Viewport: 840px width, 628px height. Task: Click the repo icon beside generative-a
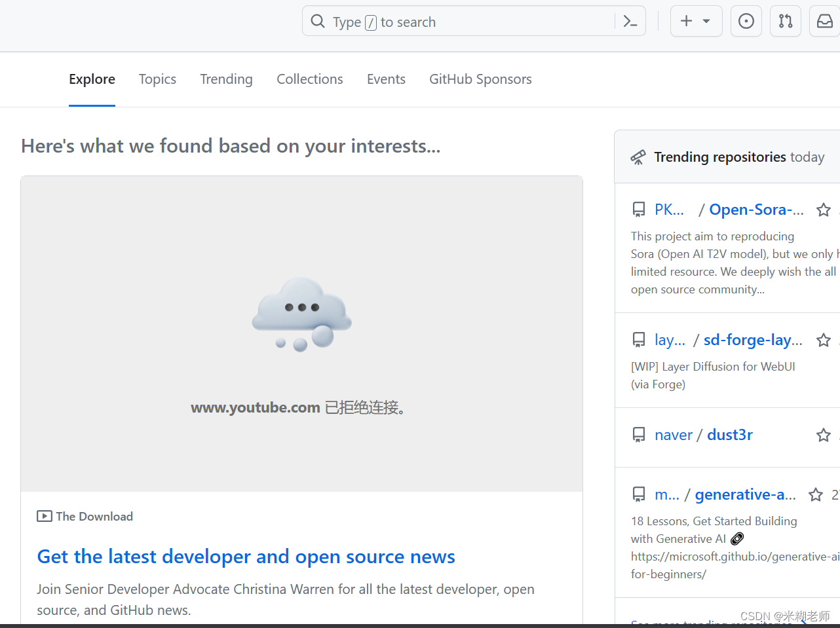639,494
